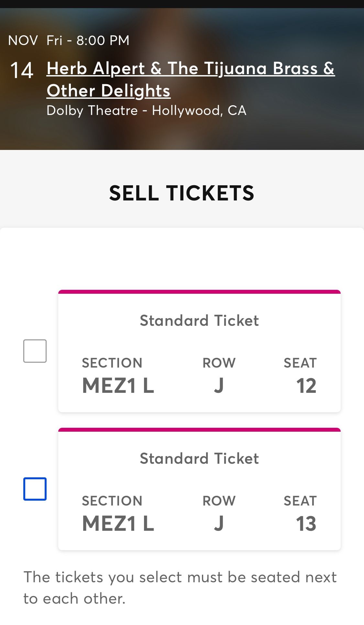
Task: Select the Standard Ticket card for Seat 13
Action: click(199, 493)
